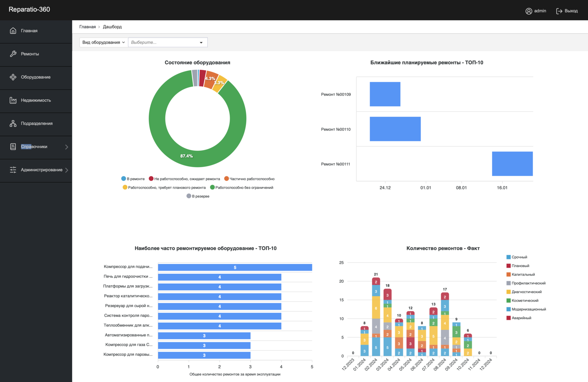Image resolution: width=588 pixels, height=382 pixels.
Task: Click the Ремонт №00110 axis label
Action: (x=336, y=129)
